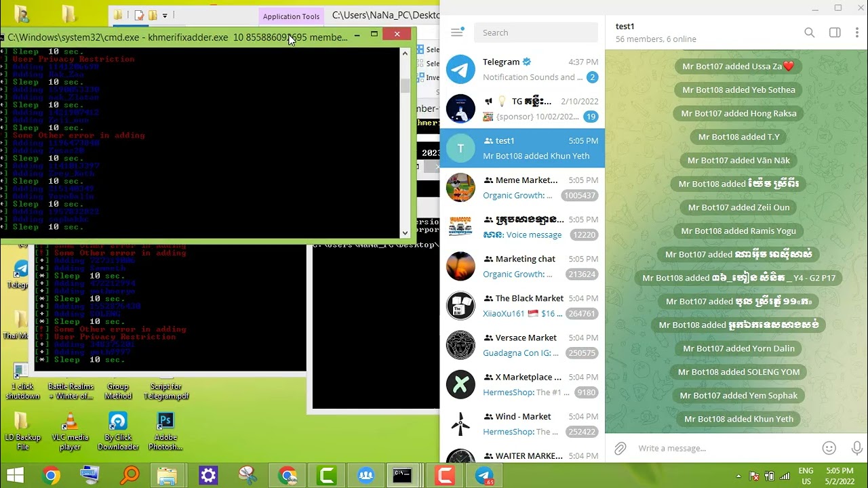The width and height of the screenshot is (868, 488).
Task: Click 'Mr Bot107 added Ussa Za' message
Action: (738, 66)
